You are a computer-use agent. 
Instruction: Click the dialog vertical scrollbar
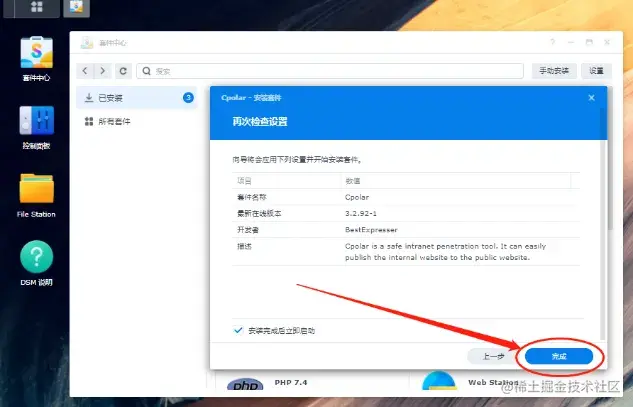click(x=604, y=224)
